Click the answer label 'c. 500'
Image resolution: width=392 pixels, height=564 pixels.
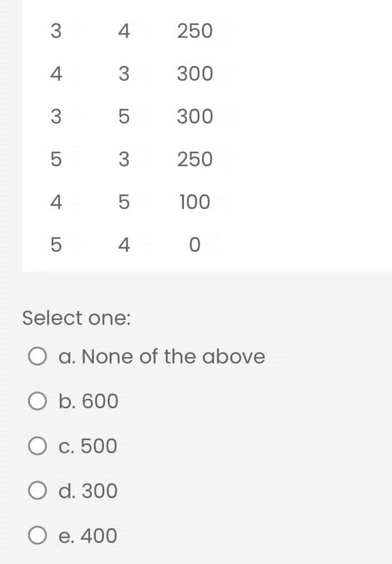click(x=87, y=446)
